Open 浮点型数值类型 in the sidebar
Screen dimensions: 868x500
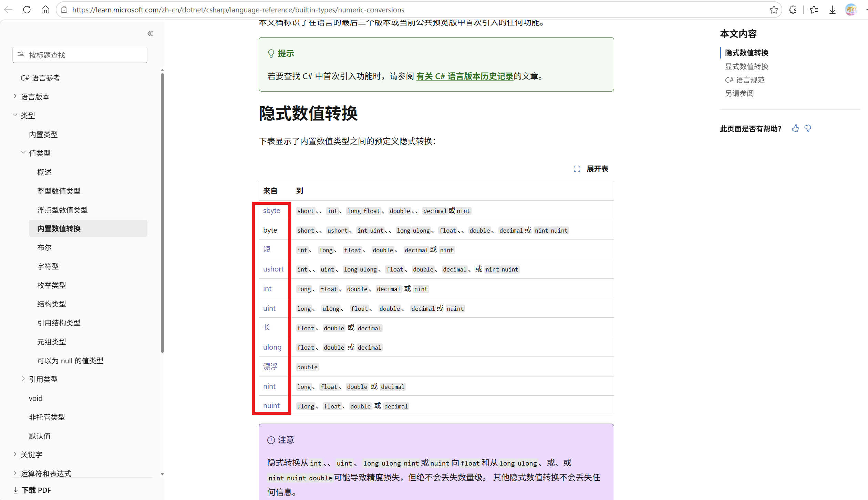(x=62, y=210)
